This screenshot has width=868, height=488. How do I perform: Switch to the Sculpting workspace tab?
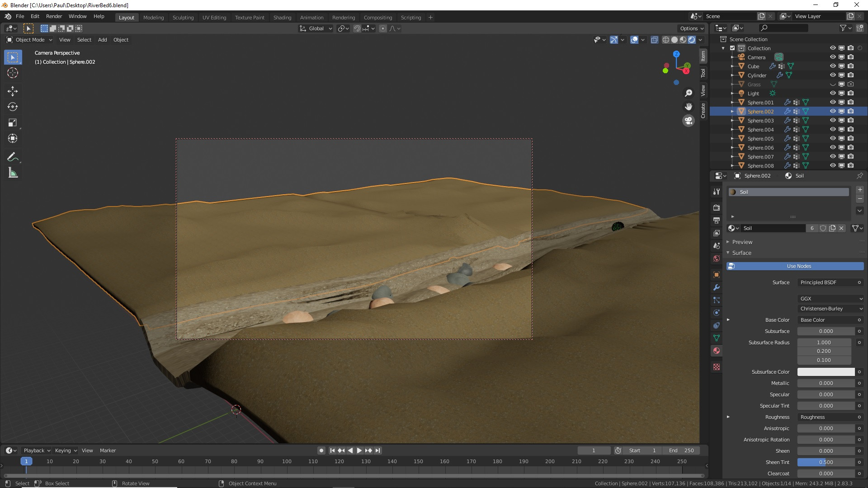click(183, 18)
